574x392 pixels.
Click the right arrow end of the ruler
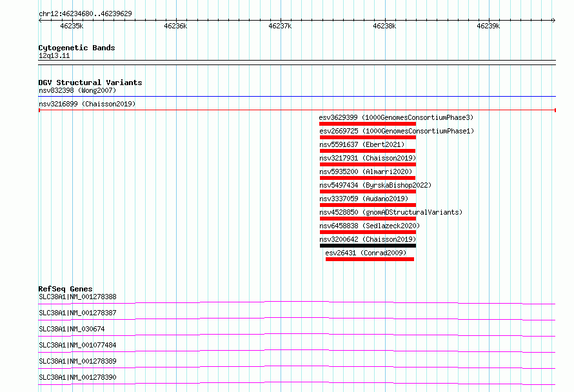(553, 20)
